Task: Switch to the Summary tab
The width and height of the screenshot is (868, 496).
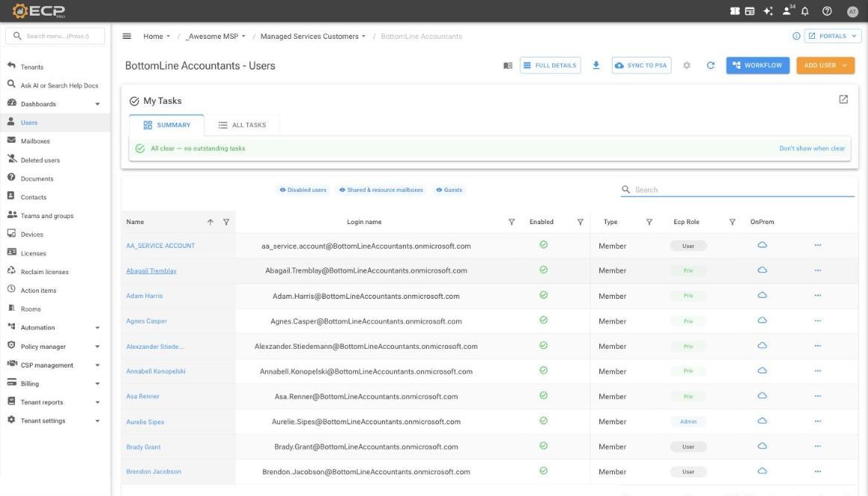Action: coord(166,125)
